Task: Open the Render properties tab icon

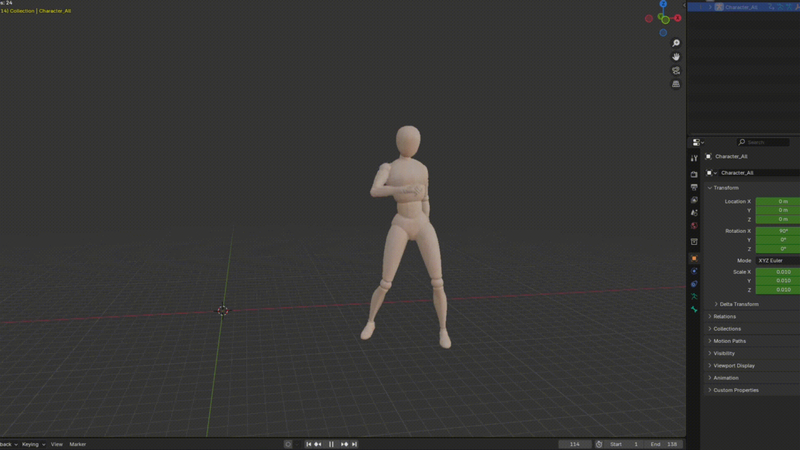Action: coord(694,174)
